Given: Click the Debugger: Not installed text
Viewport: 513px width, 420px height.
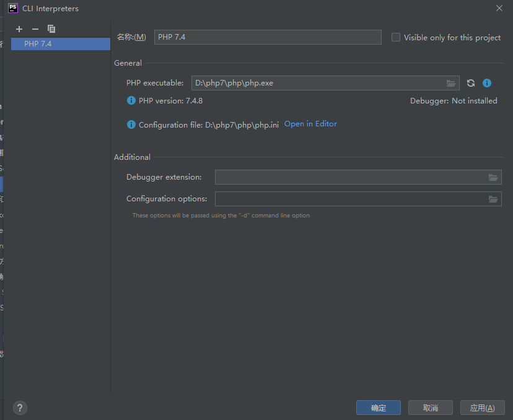Looking at the screenshot, I should (x=454, y=101).
